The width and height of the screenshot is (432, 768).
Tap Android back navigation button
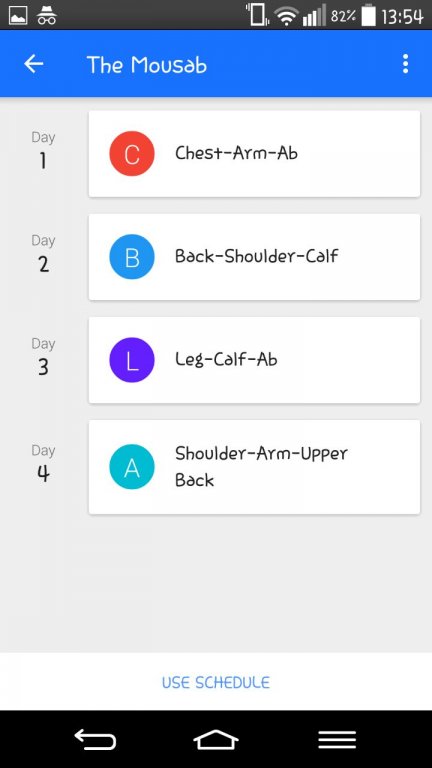(x=95, y=740)
